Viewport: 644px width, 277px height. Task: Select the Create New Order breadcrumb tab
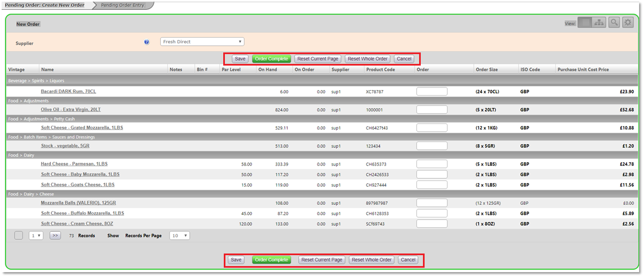(45, 5)
